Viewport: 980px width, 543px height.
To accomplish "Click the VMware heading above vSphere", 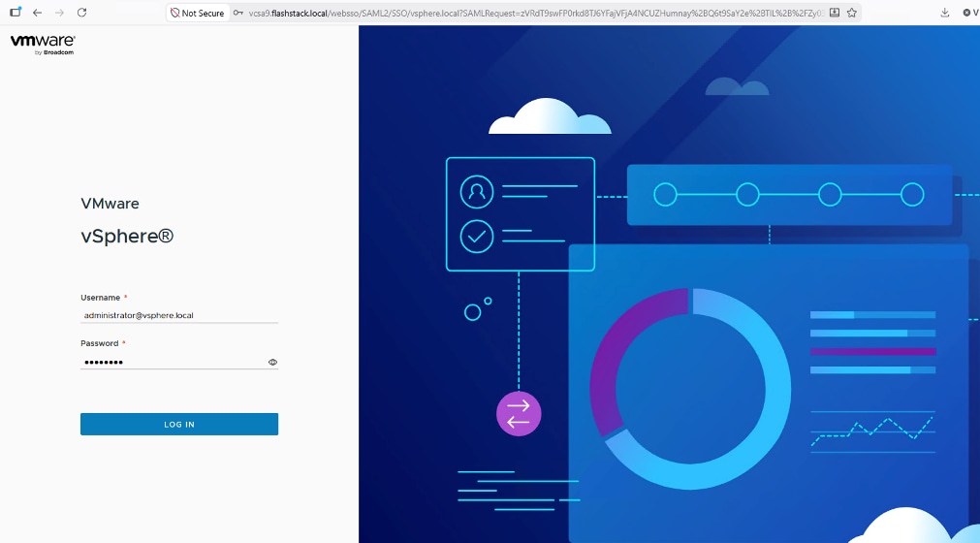I will 110,204.
